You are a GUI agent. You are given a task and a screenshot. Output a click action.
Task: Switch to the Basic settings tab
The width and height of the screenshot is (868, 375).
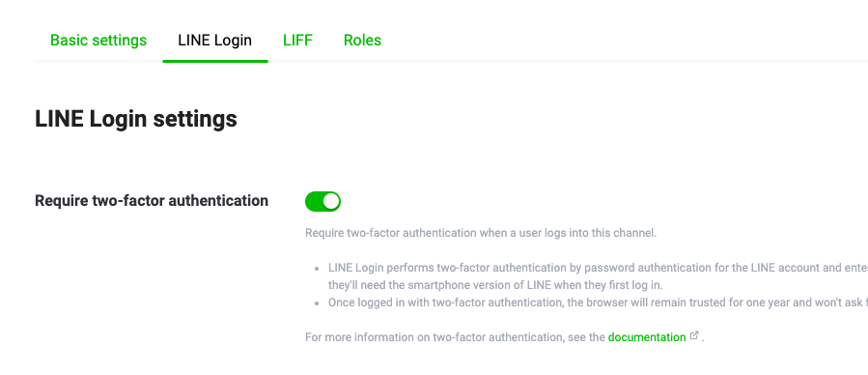coord(98,41)
